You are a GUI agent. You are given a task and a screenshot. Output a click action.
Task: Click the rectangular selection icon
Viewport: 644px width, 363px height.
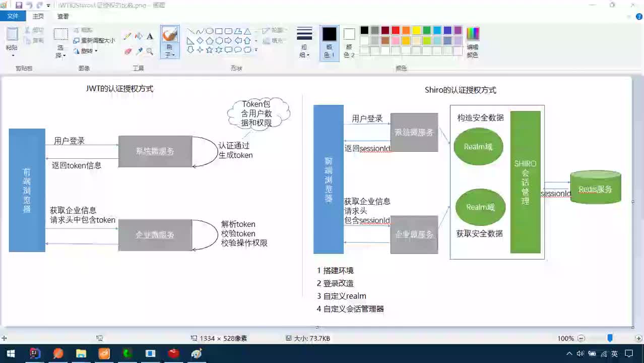[x=61, y=34]
